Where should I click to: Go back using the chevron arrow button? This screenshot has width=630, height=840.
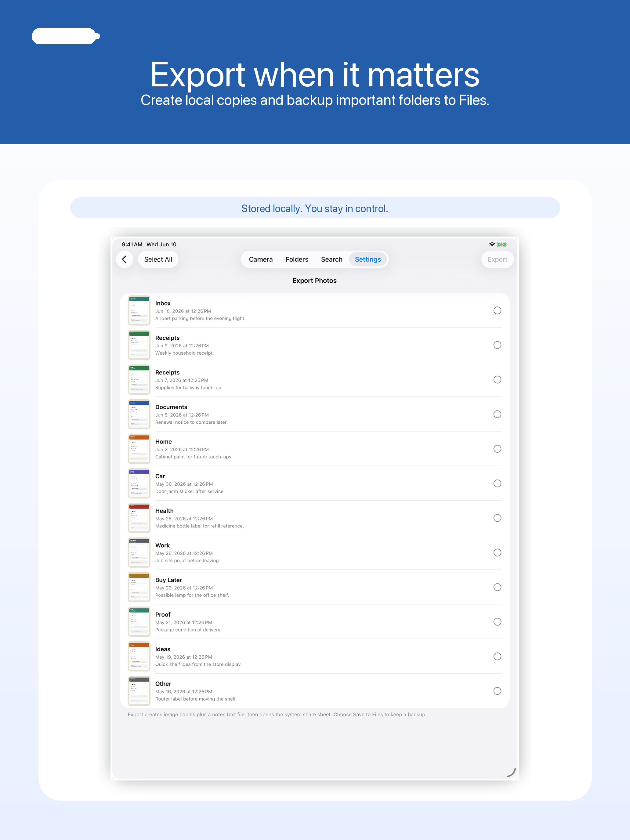point(124,259)
